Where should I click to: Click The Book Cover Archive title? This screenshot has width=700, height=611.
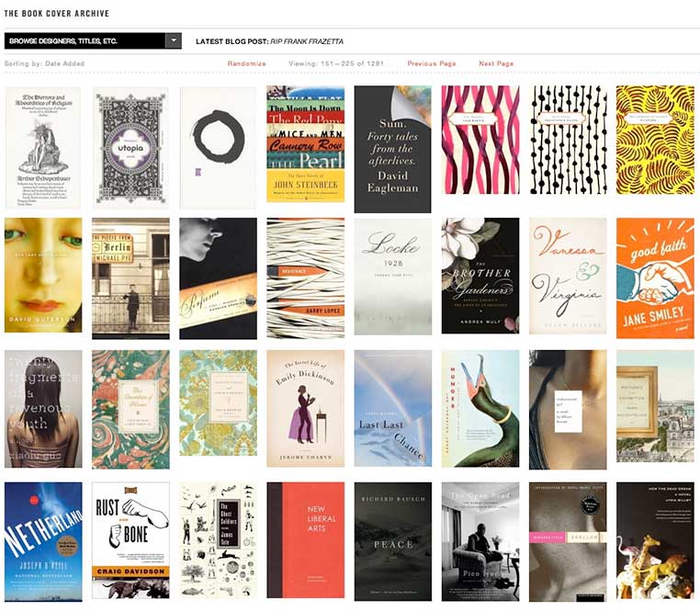(57, 14)
